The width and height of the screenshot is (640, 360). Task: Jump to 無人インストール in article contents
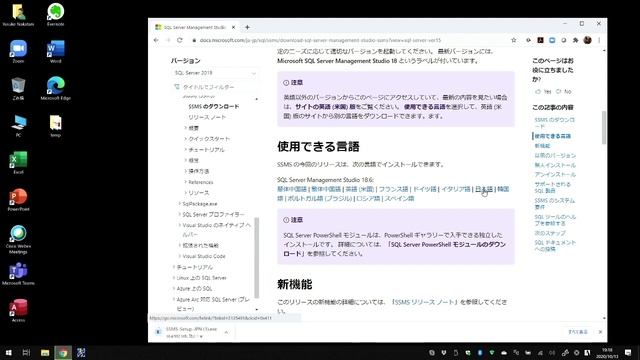tap(555, 165)
